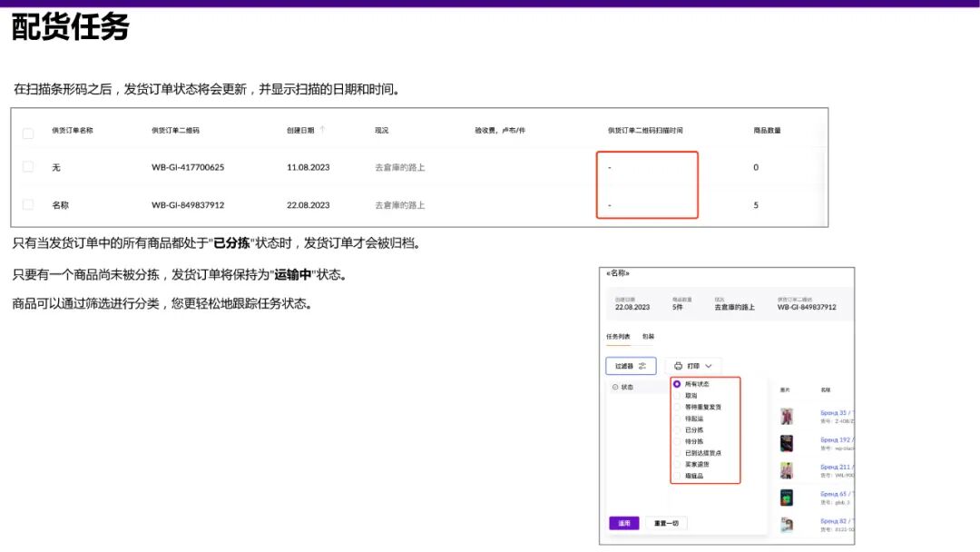Click the printer icon on the 打印 button

tap(678, 366)
